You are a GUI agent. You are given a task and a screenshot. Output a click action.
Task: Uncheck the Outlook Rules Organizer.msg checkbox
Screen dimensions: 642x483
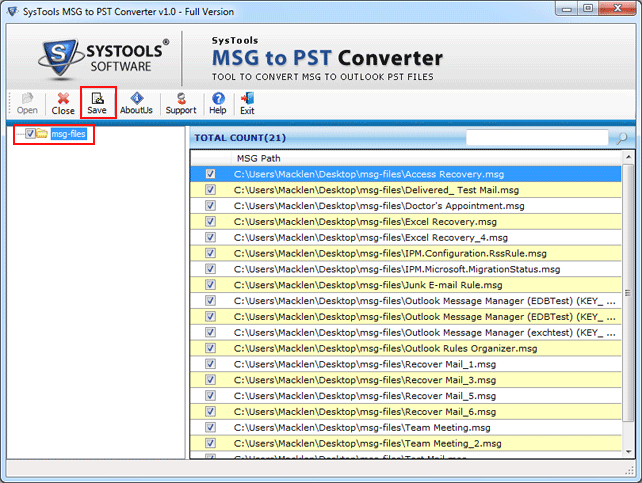coord(210,348)
